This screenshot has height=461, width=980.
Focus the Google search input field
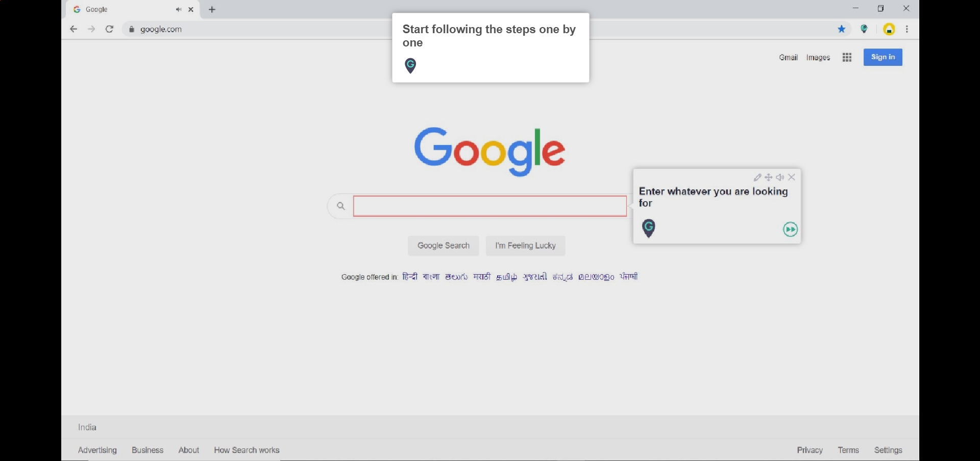(490, 206)
